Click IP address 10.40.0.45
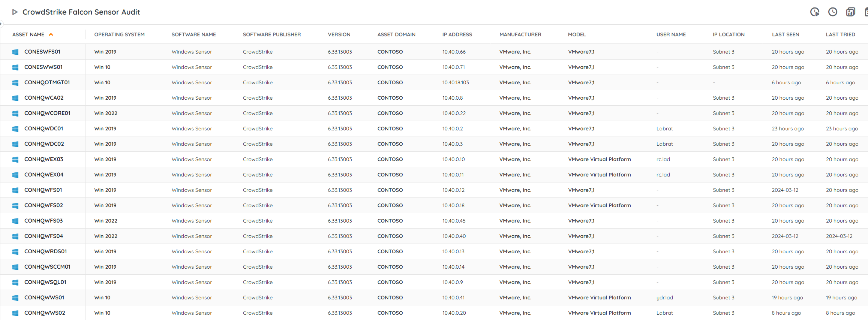Image resolution: width=868 pixels, height=320 pixels. [454, 221]
